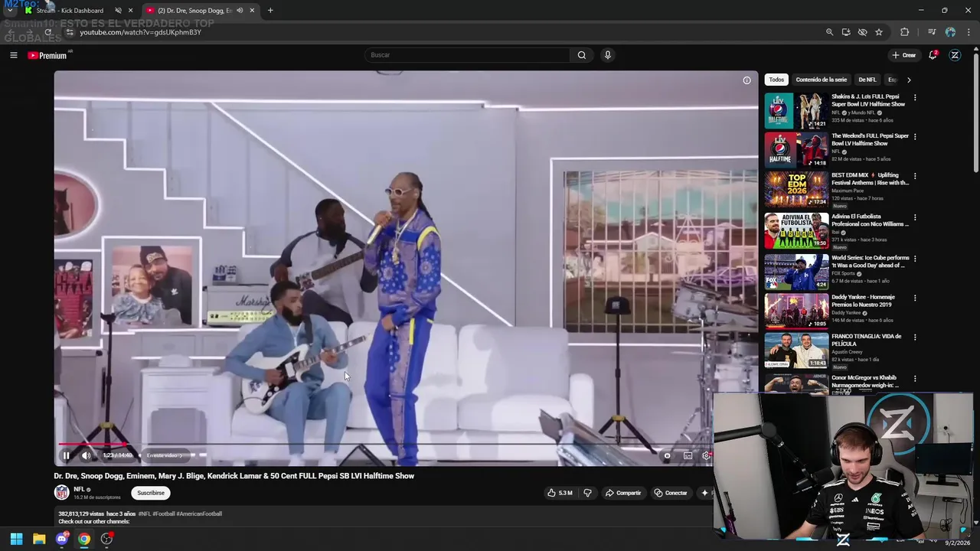Click the page vertical scrollbar

coord(975,111)
